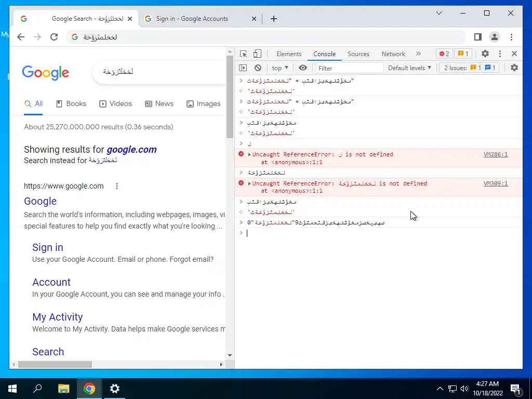Click the scroll down arrow of the page

click(x=230, y=355)
